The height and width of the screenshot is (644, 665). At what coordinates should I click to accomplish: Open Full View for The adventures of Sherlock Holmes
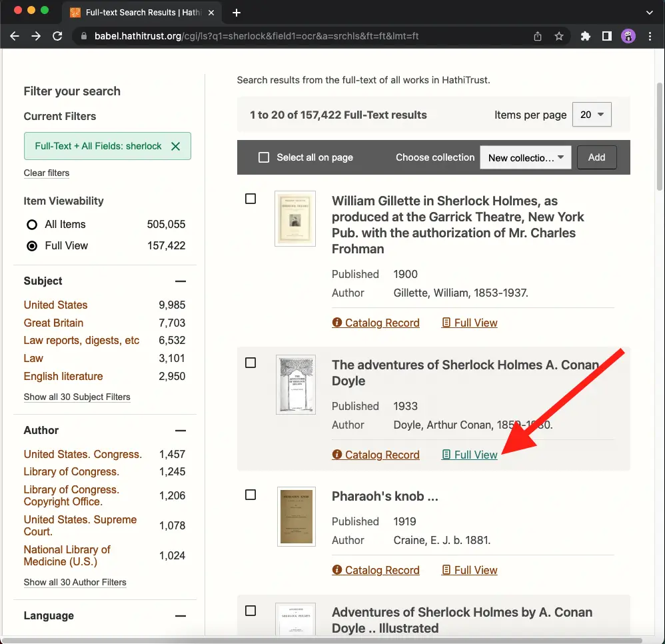[470, 455]
